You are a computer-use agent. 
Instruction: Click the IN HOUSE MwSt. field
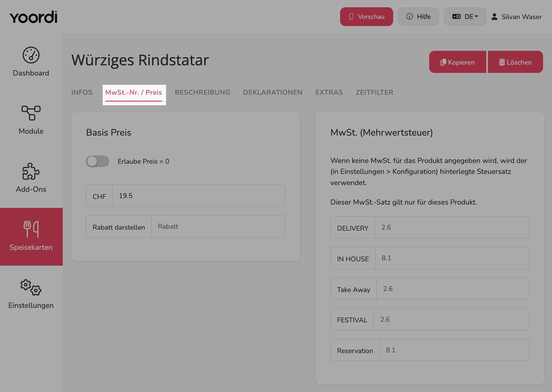452,258
